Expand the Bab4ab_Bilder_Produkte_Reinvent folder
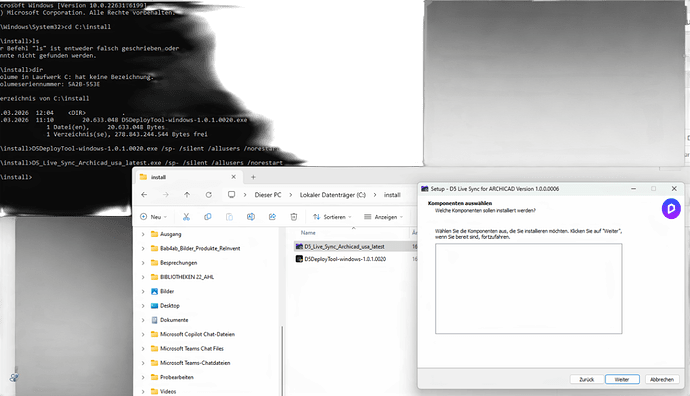Image resolution: width=690 pixels, height=396 pixels. click(x=143, y=249)
